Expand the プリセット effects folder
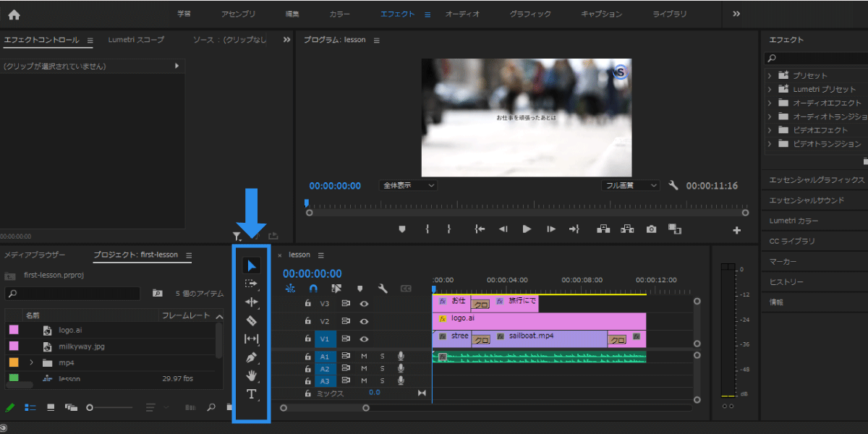This screenshot has width=868, height=434. (770, 75)
